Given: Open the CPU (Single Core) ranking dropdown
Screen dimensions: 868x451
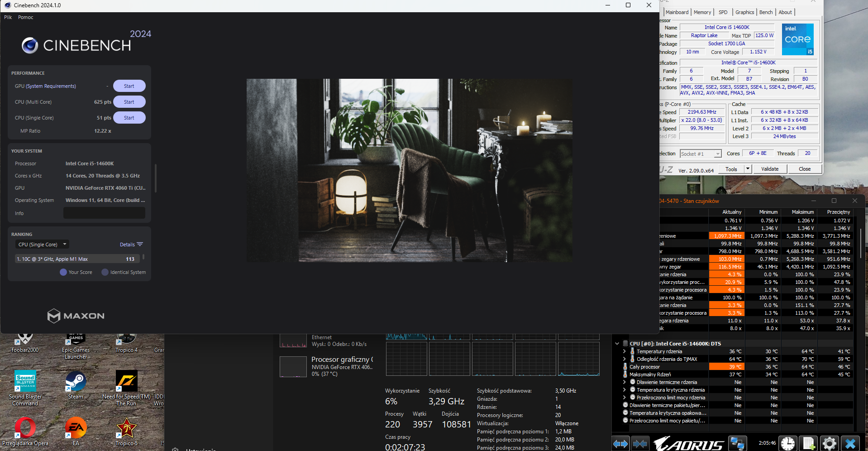Looking at the screenshot, I should click(42, 245).
